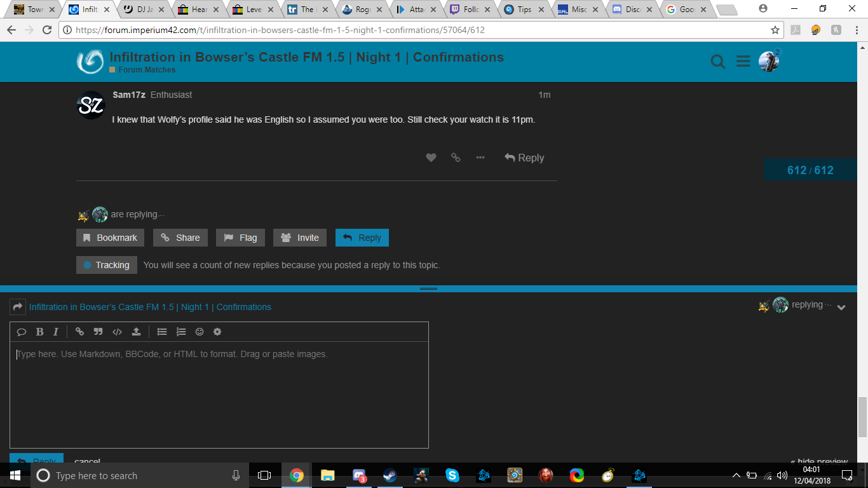Screen dimensions: 868x488
Task: Click the blue Reply button below the topic
Action: pyautogui.click(x=362, y=238)
